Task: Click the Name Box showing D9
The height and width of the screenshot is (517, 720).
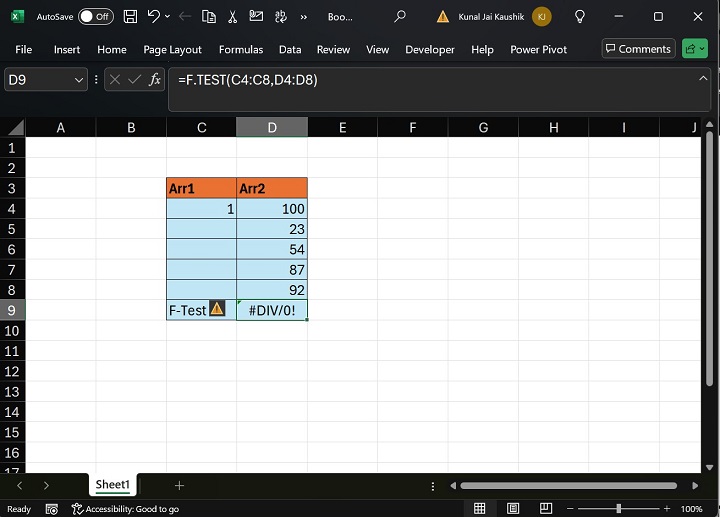Action: [x=39, y=80]
